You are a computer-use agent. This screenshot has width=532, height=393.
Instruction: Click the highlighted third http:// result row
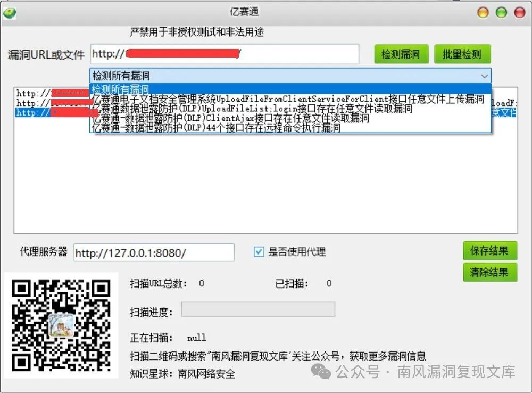(53, 112)
